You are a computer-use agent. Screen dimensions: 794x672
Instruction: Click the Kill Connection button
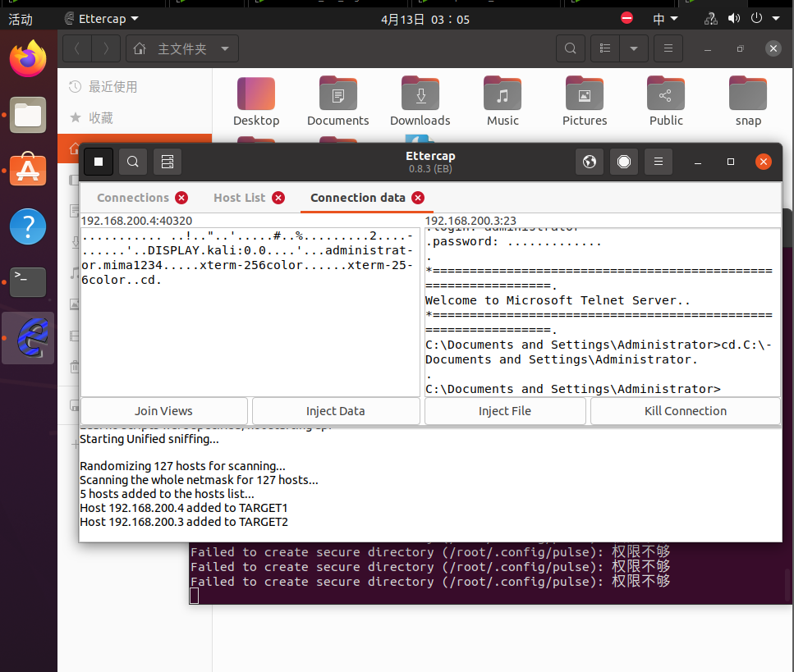click(x=685, y=411)
